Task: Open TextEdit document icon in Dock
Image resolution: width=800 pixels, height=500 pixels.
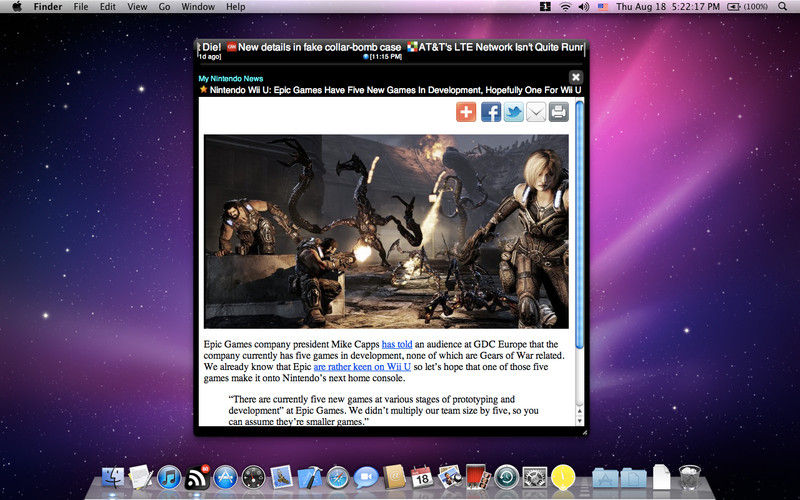Action: coord(140,478)
